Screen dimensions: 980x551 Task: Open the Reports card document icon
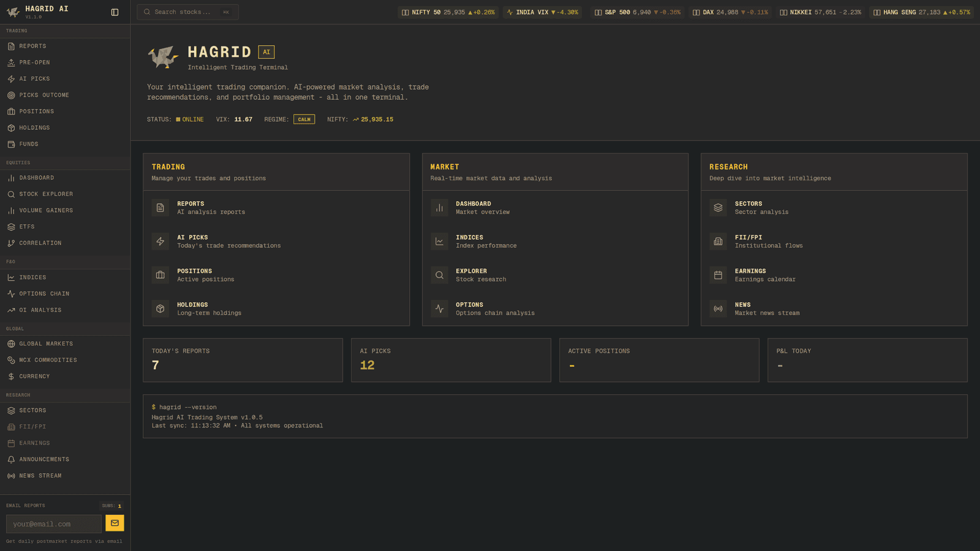tap(160, 208)
